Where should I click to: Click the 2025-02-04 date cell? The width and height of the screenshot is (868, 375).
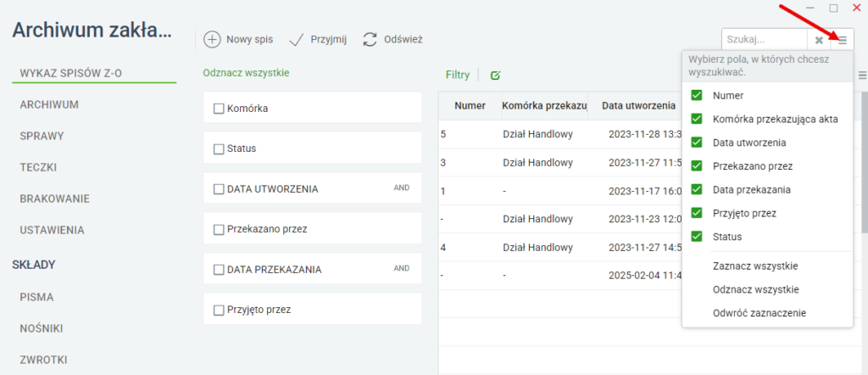point(645,275)
